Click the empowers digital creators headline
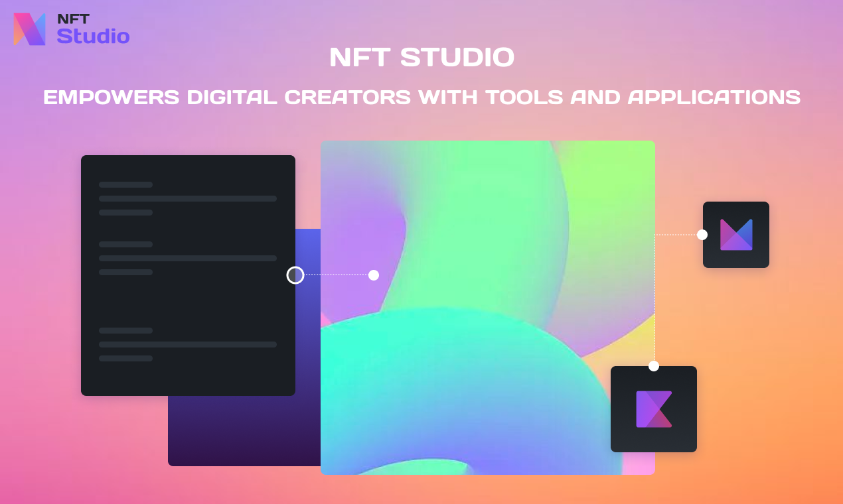Viewport: 843px width, 504px height. tap(422, 97)
